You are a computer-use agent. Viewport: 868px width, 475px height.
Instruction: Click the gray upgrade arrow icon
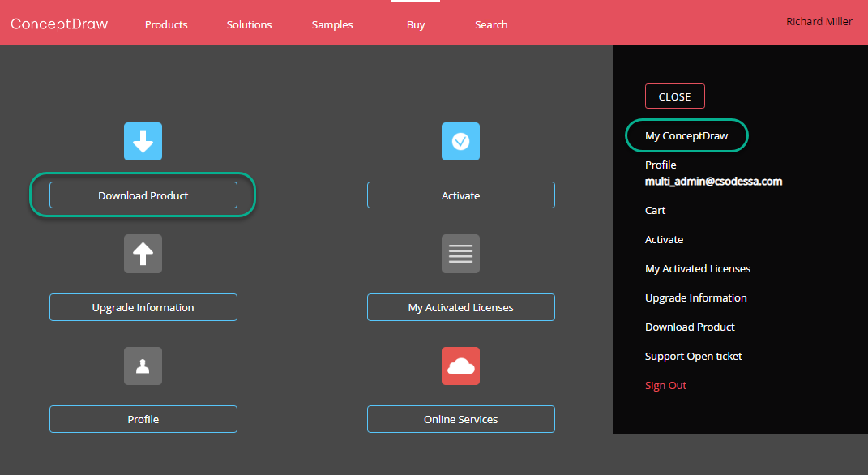click(x=143, y=254)
